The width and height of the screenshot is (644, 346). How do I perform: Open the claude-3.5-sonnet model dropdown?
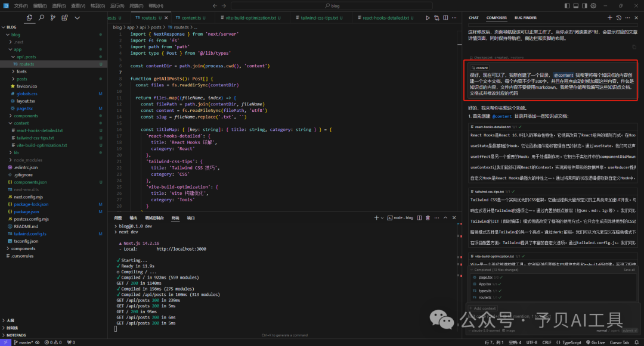coord(484,331)
